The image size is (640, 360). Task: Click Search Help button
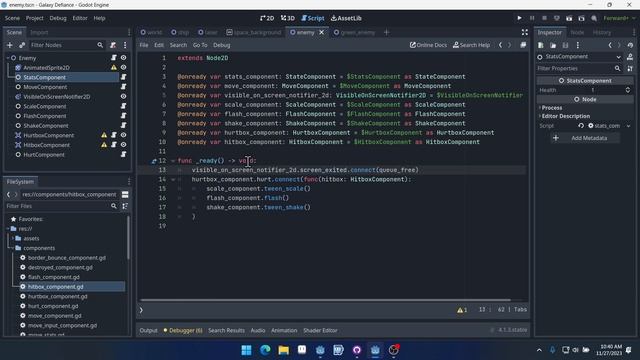[471, 45]
